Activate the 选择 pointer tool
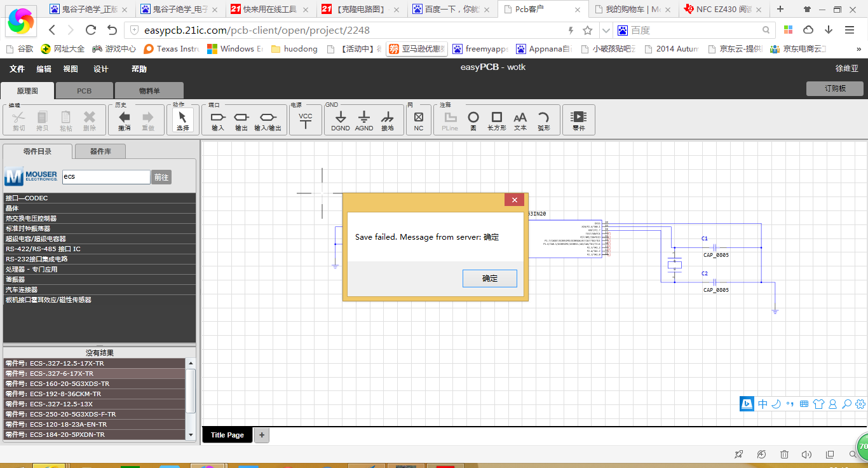 182,120
